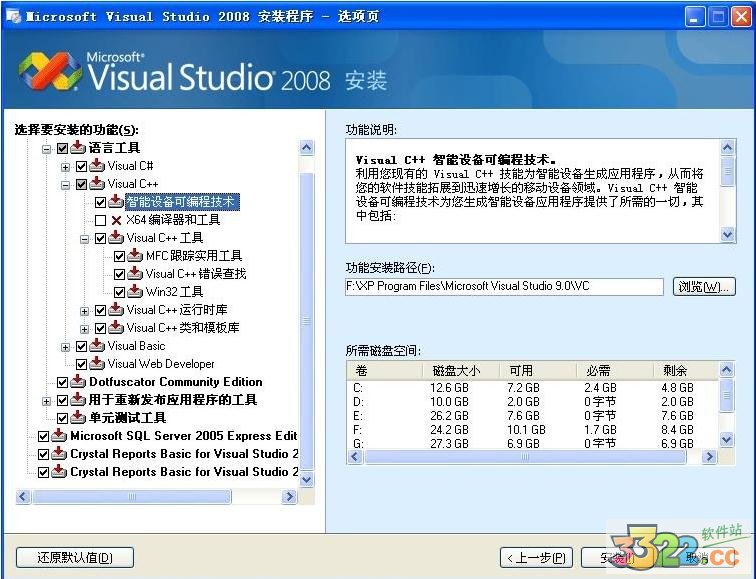
Task: Click red X icon beside X64 编译器和工具
Action: coord(116,220)
